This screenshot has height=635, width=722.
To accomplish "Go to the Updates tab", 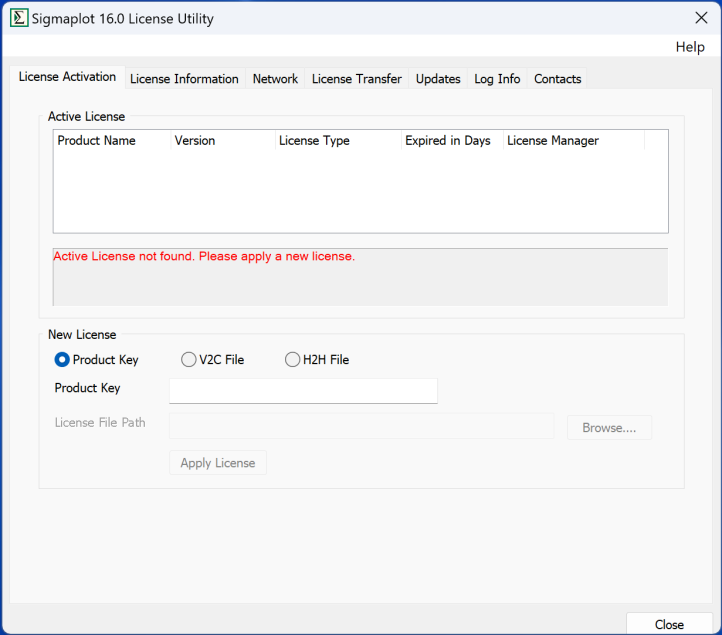I will point(438,79).
